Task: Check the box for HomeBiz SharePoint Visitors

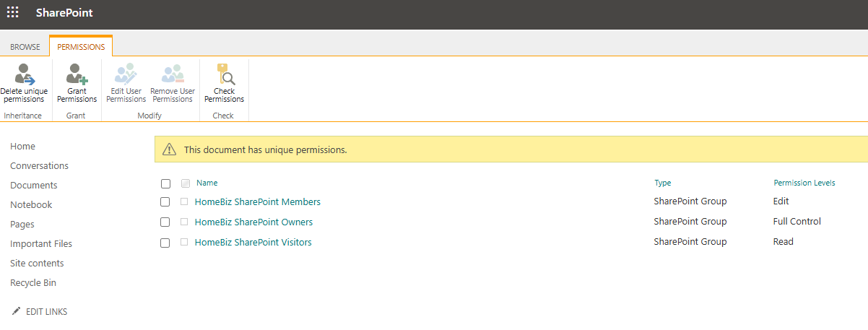Action: tap(165, 243)
